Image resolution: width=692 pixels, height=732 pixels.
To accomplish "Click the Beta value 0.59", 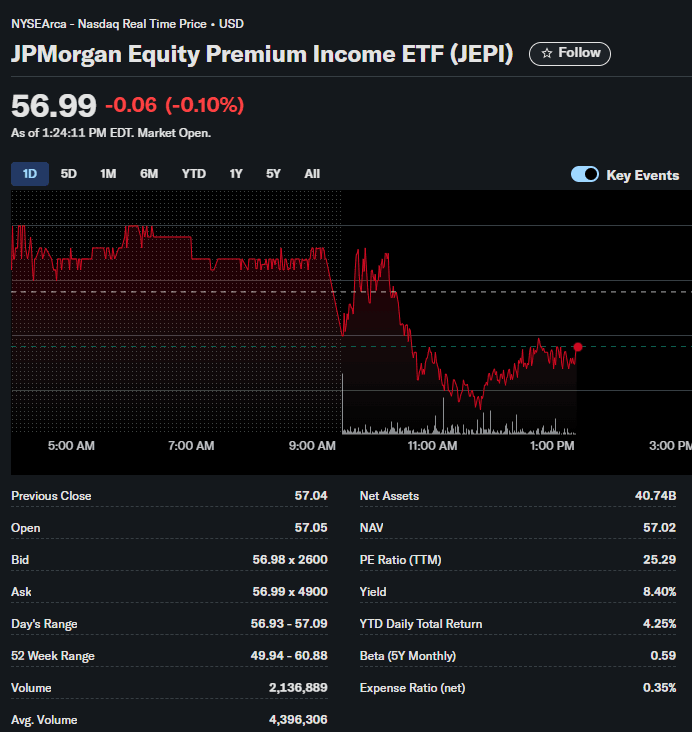I will [x=663, y=656].
